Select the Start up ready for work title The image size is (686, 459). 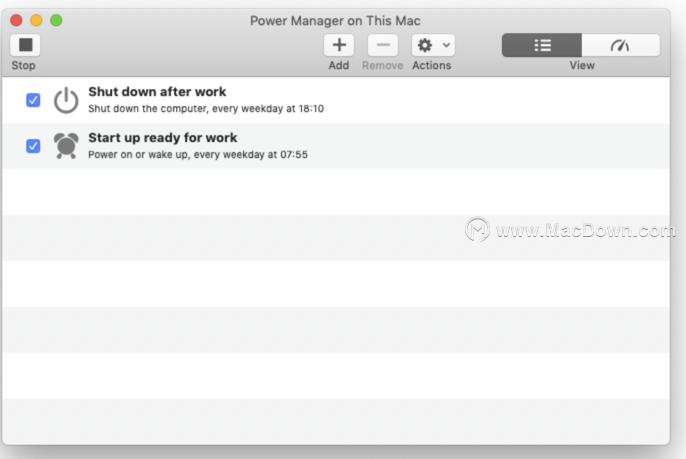tap(163, 138)
